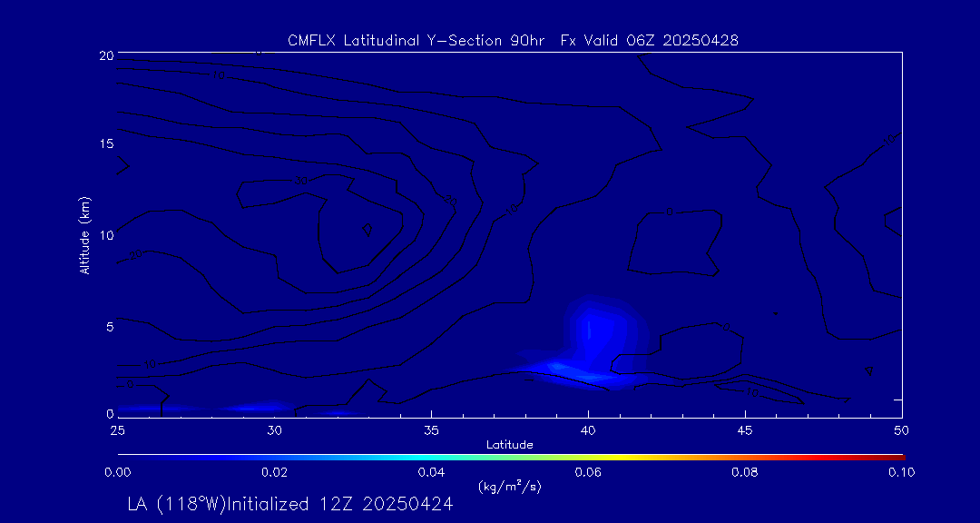980x523 pixels.
Task: Select latitude axis tick label 30
Action: point(274,430)
